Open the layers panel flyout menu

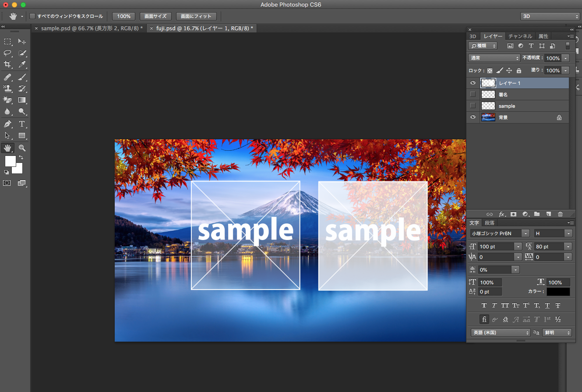click(571, 36)
